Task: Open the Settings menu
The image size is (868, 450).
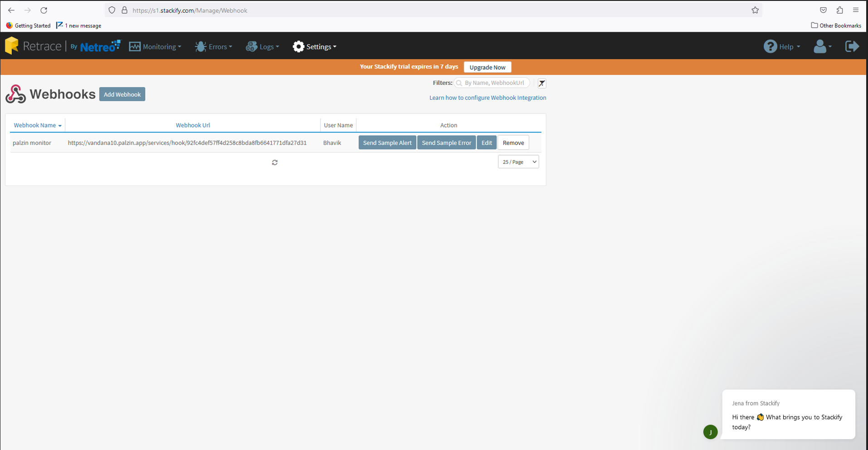Action: coord(314,47)
